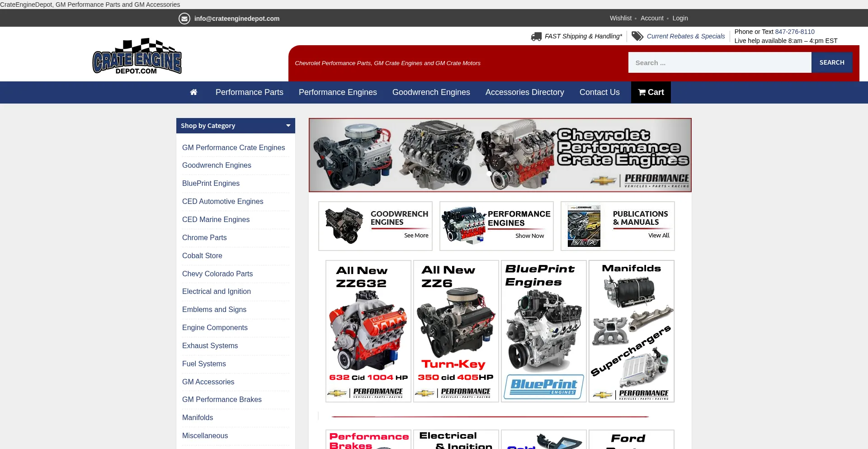Open CED Automotive Engines category
The width and height of the screenshot is (868, 449).
(222, 202)
